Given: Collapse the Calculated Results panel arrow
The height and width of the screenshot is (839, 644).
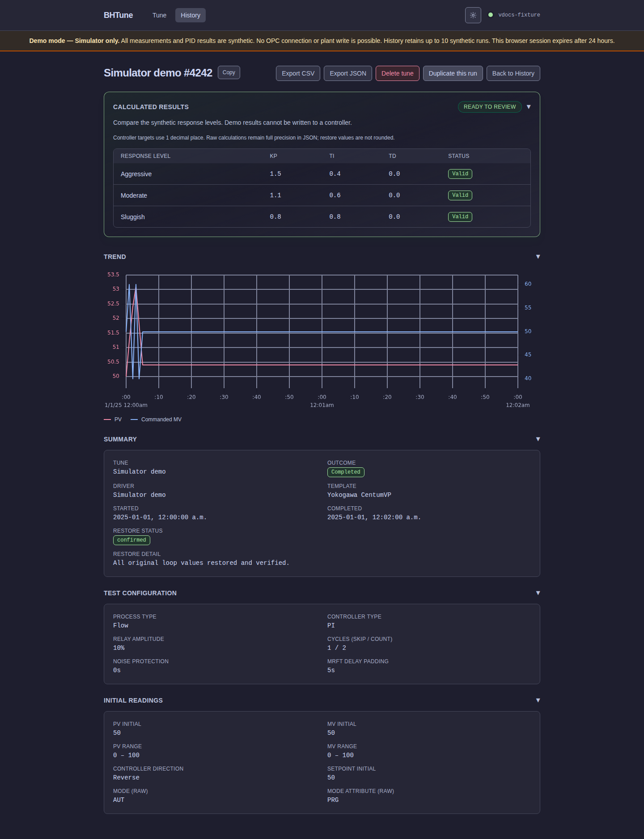Looking at the screenshot, I should click(x=529, y=107).
